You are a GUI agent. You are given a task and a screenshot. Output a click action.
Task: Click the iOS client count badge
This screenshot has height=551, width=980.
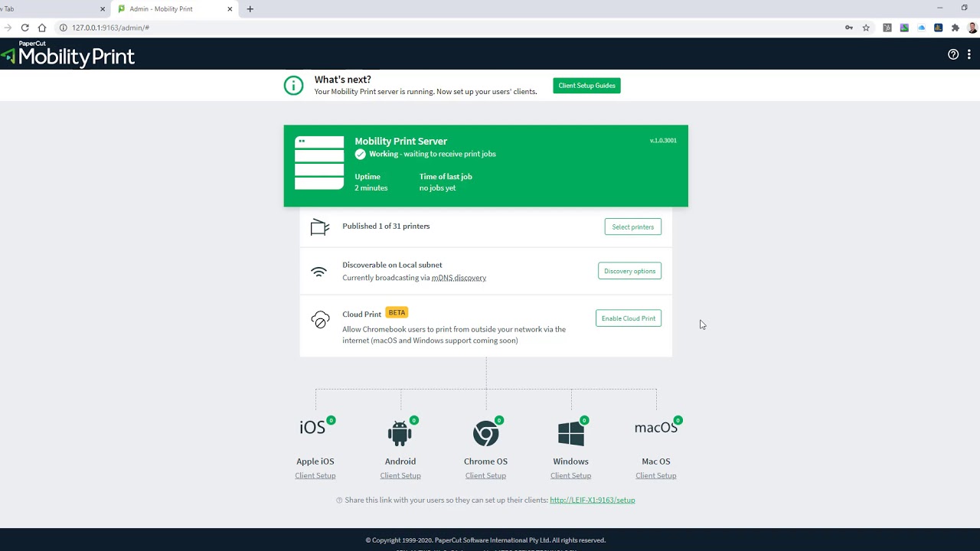(x=331, y=420)
